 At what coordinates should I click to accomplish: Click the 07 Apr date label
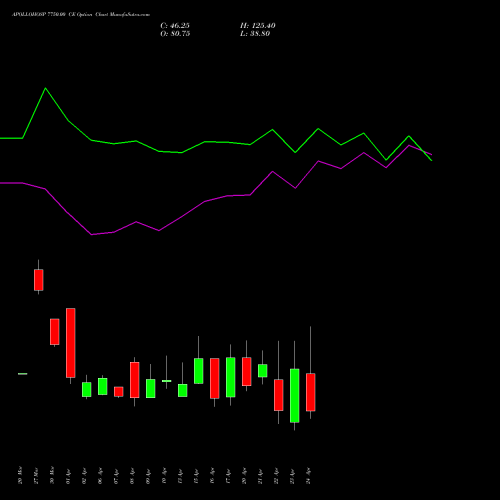(116, 476)
